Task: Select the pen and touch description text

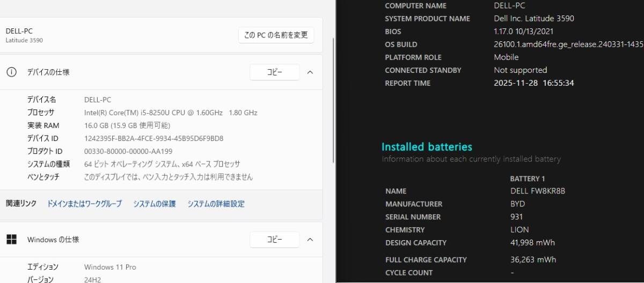Action: 169,177
